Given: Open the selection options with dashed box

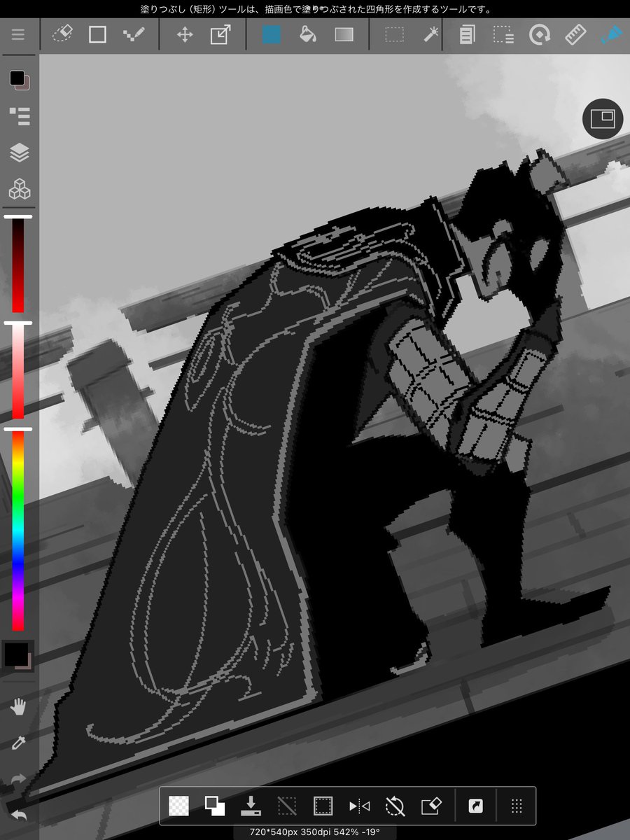Looking at the screenshot, I should coord(502,34).
